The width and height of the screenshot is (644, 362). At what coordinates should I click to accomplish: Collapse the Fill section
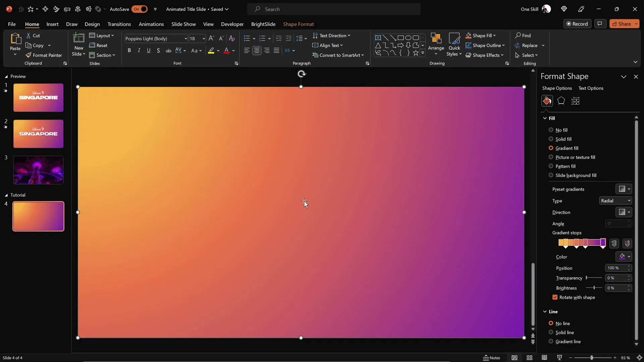click(545, 118)
